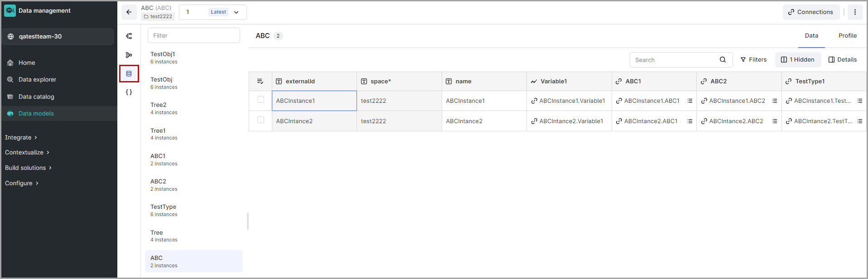Image resolution: width=868 pixels, height=279 pixels.
Task: Expand the Integrate menu section
Action: (21, 137)
